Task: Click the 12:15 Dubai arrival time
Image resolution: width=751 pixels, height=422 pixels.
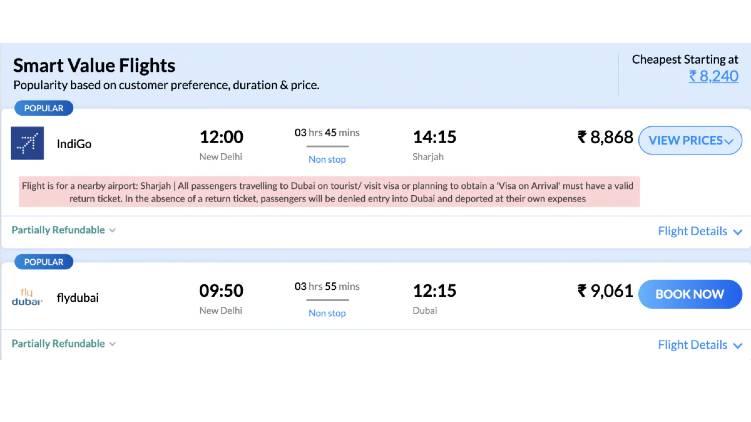Action: (434, 291)
